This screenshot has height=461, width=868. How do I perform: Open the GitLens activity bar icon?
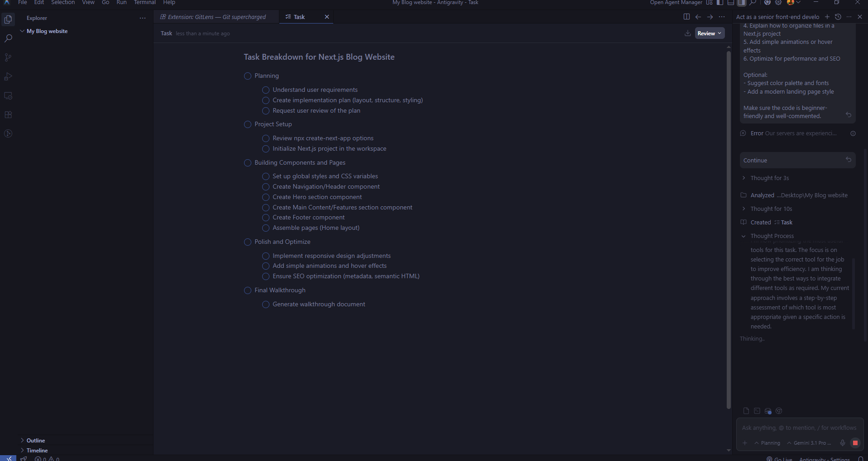[x=8, y=133]
